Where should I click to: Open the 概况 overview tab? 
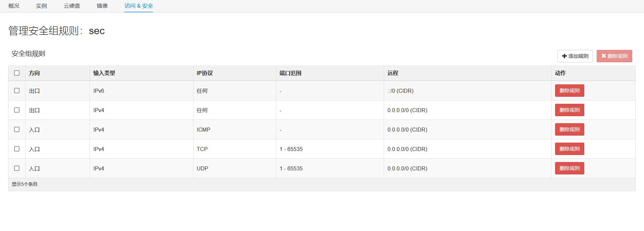[14, 6]
